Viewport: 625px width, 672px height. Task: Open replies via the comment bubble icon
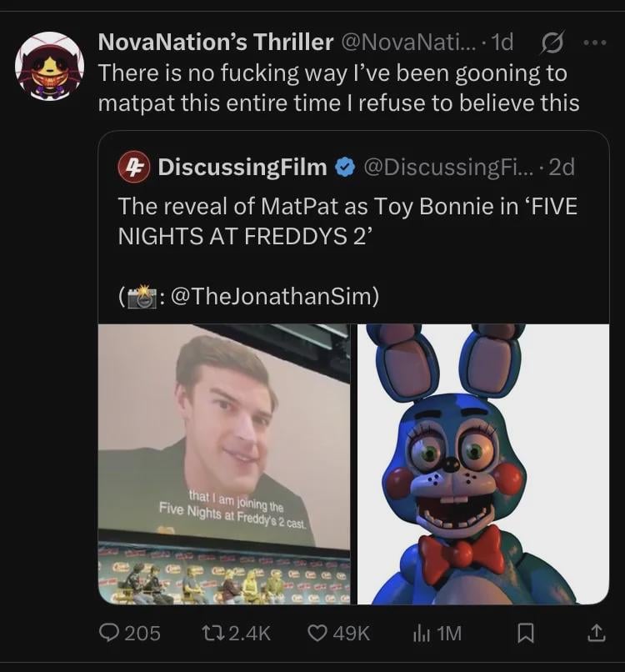point(110,634)
